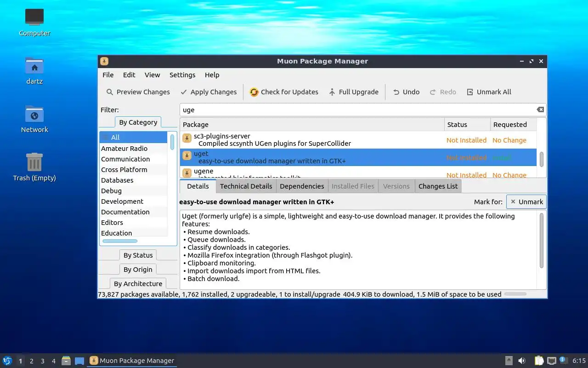
Task: Select the Databases category
Action: 133,180
